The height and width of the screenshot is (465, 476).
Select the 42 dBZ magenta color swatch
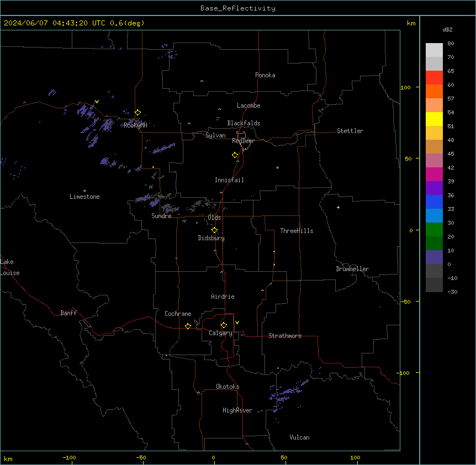click(x=434, y=174)
